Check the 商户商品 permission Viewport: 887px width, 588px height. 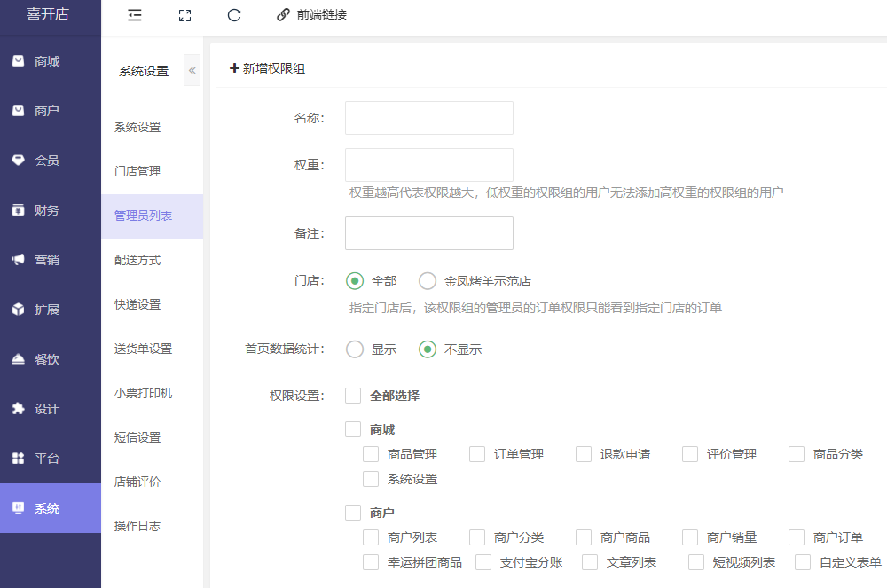(584, 537)
